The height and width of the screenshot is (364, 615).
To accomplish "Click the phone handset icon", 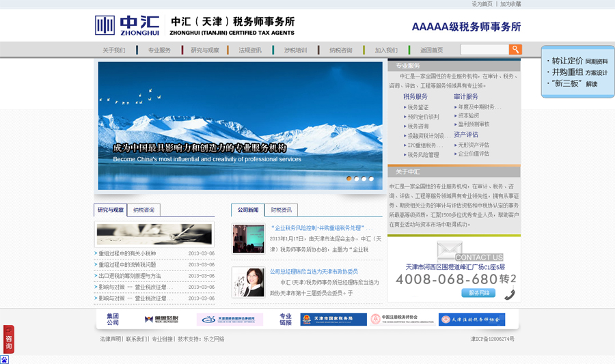I will [510, 294].
